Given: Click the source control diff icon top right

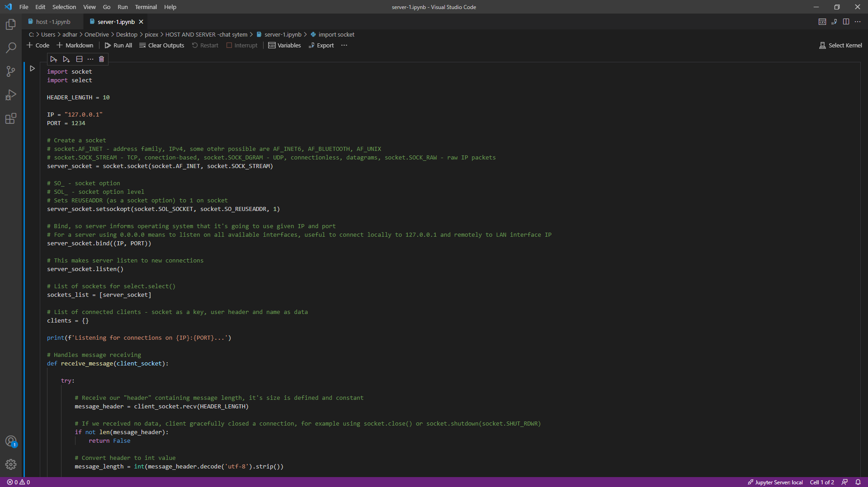Looking at the screenshot, I should [834, 22].
